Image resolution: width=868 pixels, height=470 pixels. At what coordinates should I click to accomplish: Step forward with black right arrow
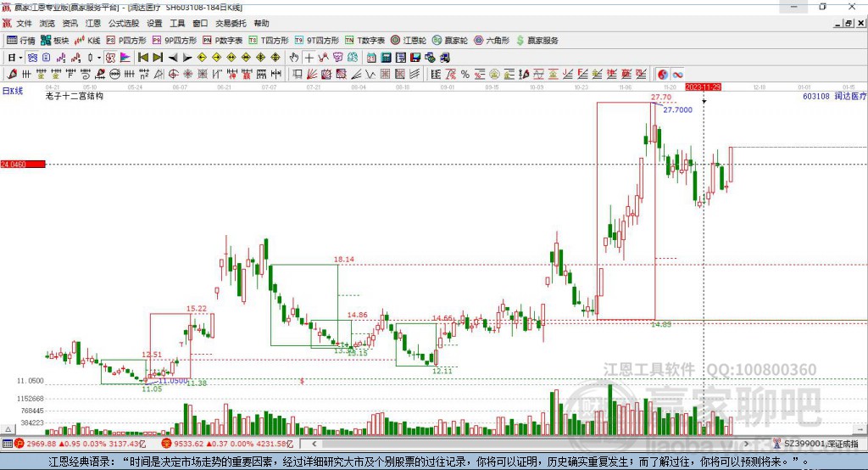187,58
